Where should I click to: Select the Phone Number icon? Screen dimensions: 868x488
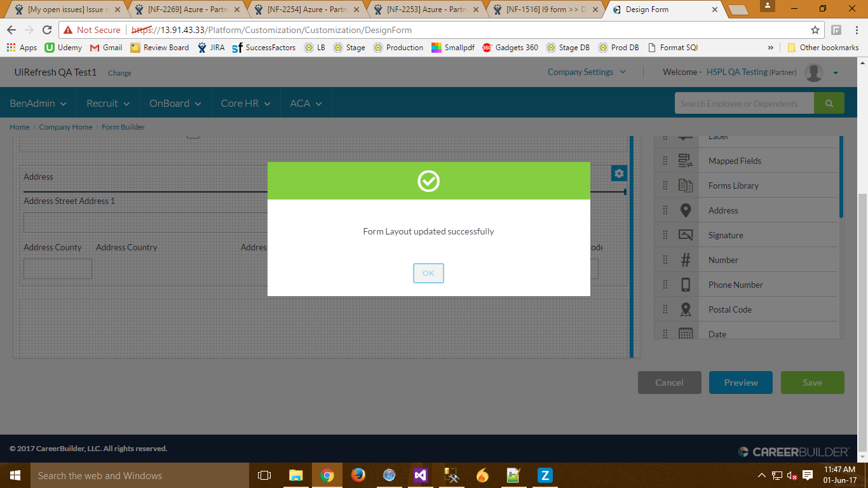click(685, 285)
